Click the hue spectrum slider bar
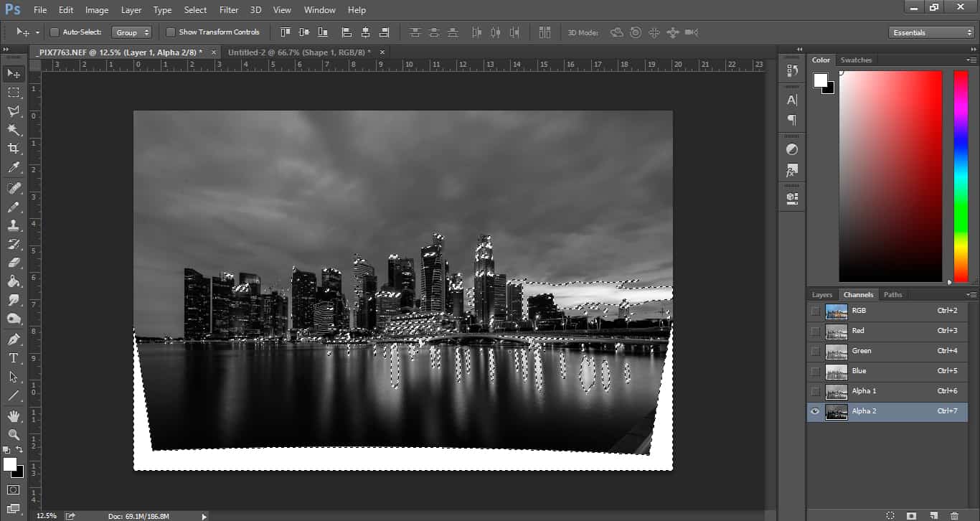980x521 pixels. click(960, 176)
